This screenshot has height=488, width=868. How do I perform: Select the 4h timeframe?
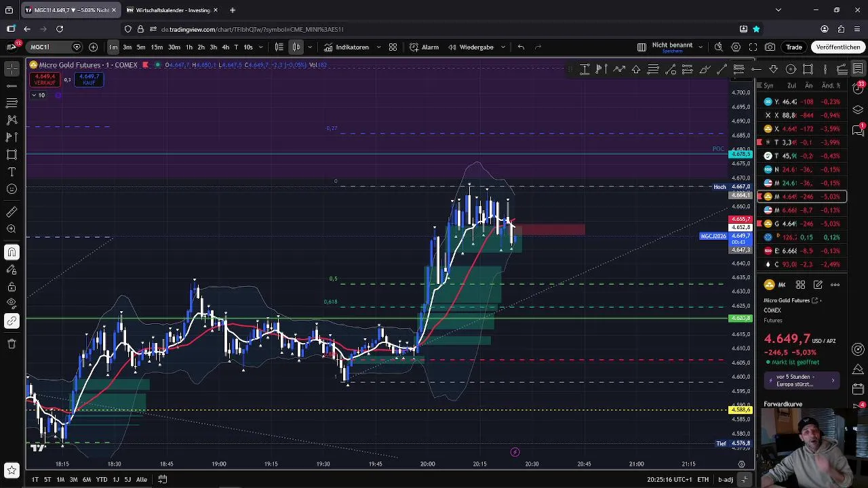pyautogui.click(x=225, y=47)
